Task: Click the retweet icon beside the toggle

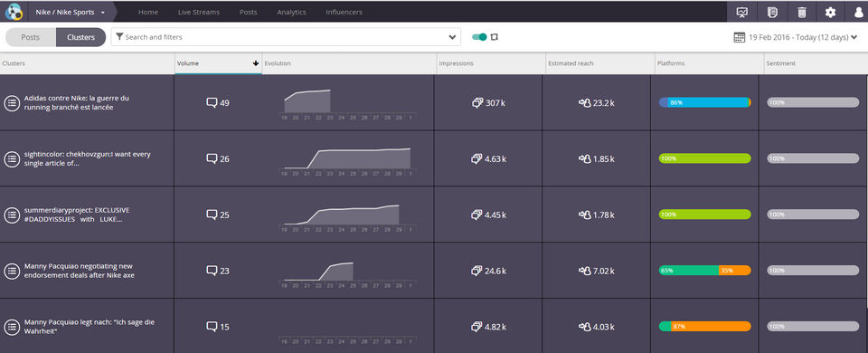Action: coord(495,37)
